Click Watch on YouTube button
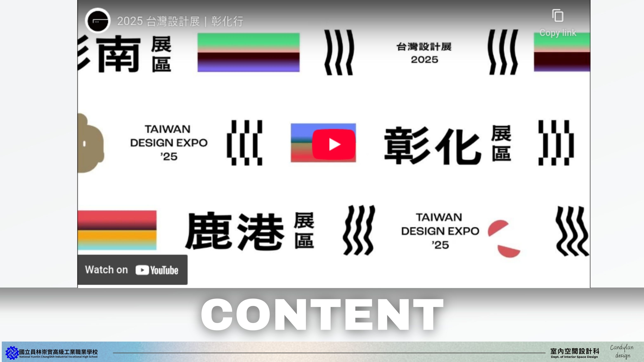The height and width of the screenshot is (362, 644). 132,270
